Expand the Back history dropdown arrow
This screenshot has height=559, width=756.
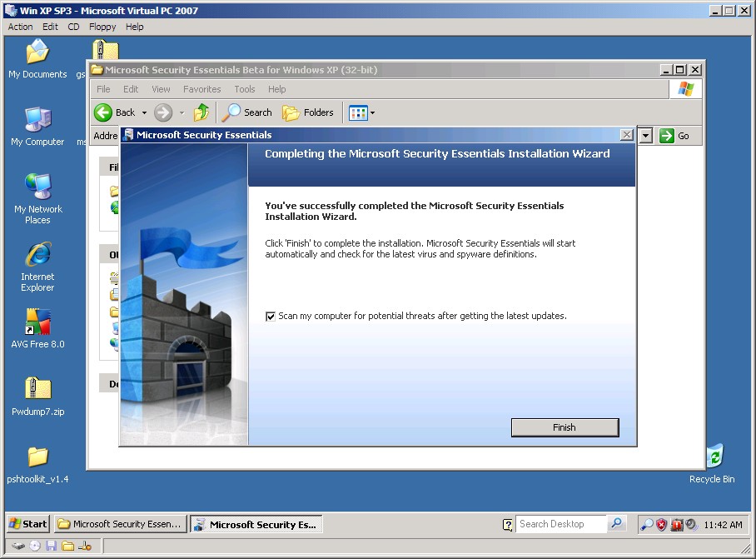[144, 112]
